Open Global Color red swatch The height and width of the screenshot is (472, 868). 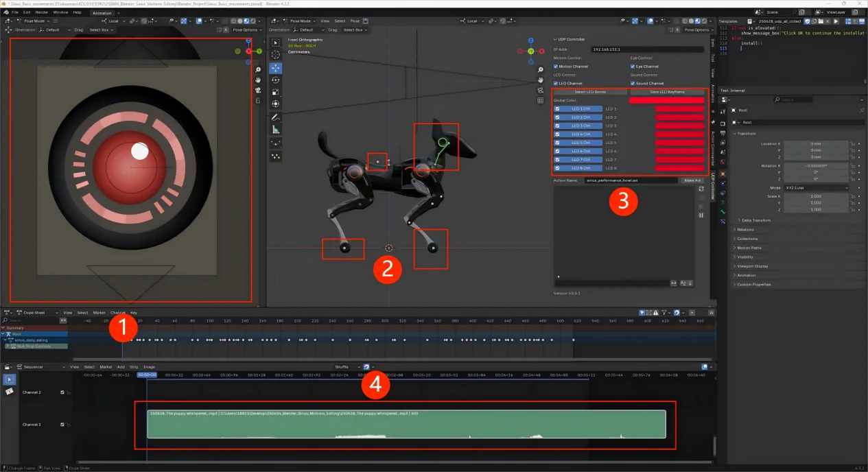point(666,100)
